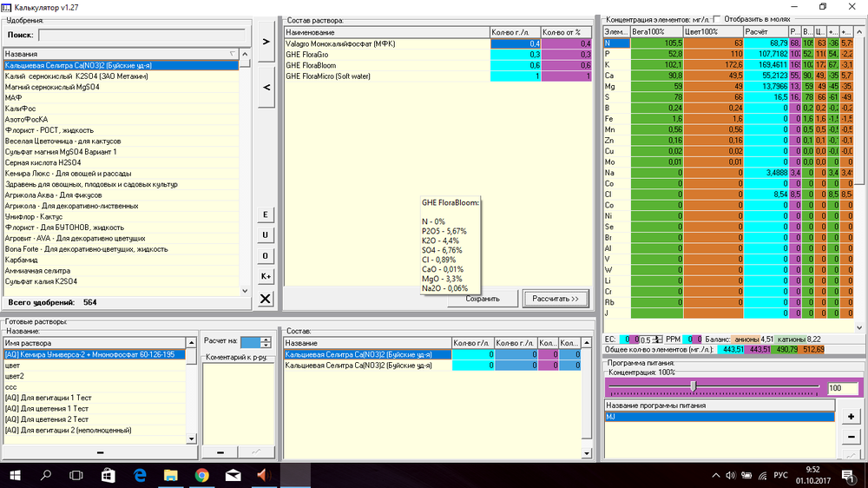Image resolution: width=868 pixels, height=488 pixels.
Task: Click the K+ button beside fertilizer list
Action: coord(265,276)
